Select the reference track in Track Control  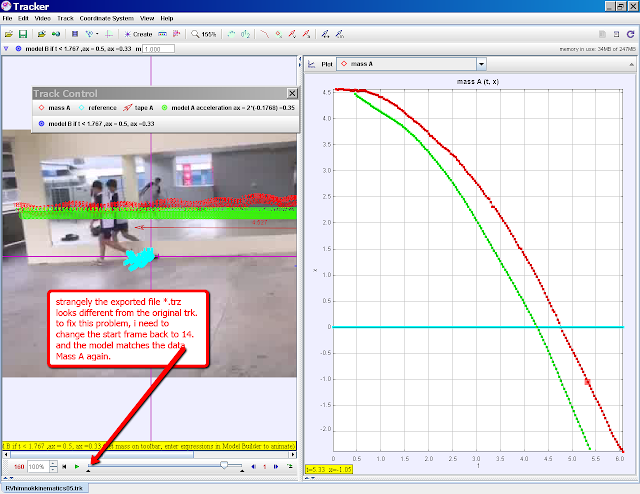[98, 108]
